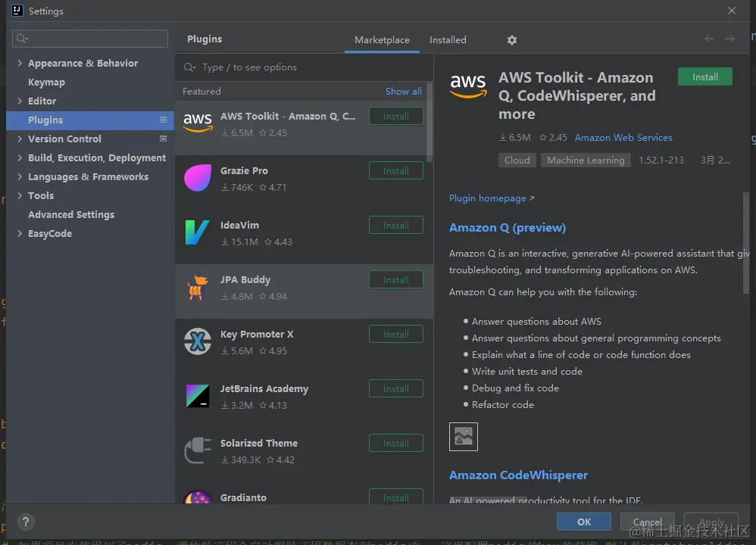Install the Solarized Theme plugin

pyautogui.click(x=396, y=443)
